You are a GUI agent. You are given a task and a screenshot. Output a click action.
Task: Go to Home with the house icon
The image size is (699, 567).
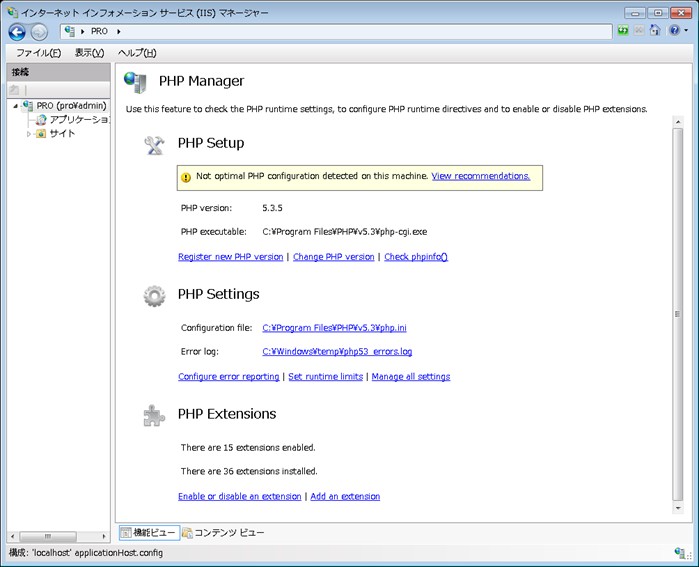tap(655, 30)
